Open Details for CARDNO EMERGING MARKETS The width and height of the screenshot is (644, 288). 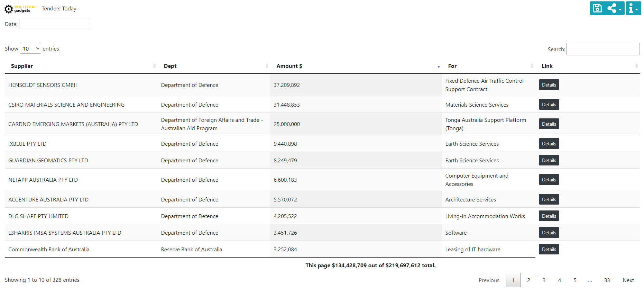pyautogui.click(x=549, y=124)
